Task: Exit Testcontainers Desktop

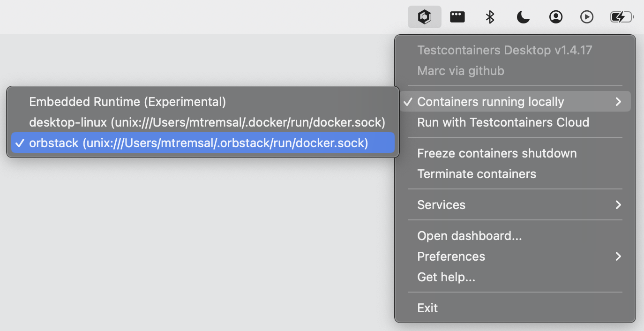Action: 427,308
